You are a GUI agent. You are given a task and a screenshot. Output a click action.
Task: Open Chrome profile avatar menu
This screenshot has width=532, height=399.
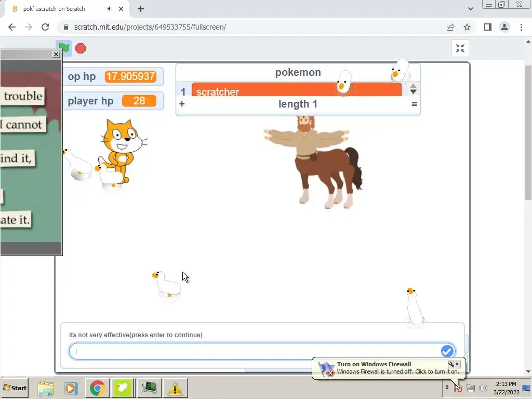click(x=504, y=27)
